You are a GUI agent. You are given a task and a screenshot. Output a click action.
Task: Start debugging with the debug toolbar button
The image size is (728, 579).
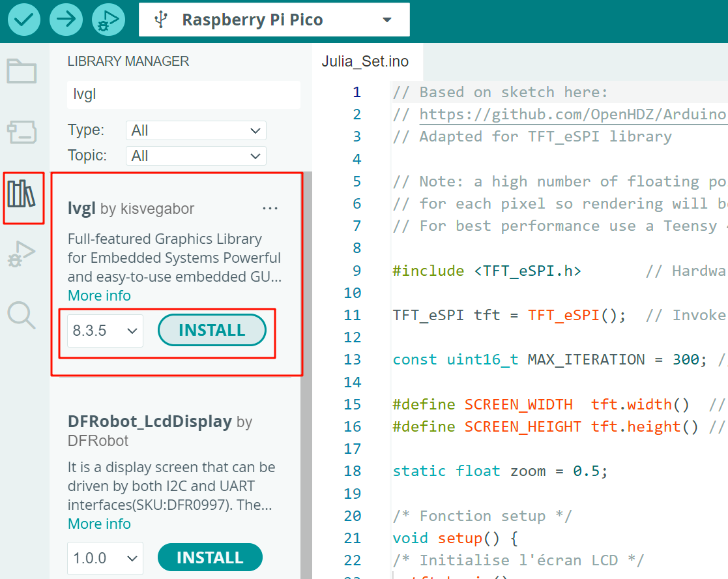click(108, 20)
